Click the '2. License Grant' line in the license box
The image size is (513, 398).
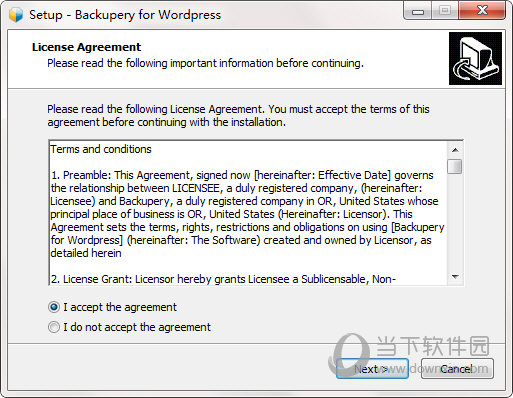click(223, 279)
